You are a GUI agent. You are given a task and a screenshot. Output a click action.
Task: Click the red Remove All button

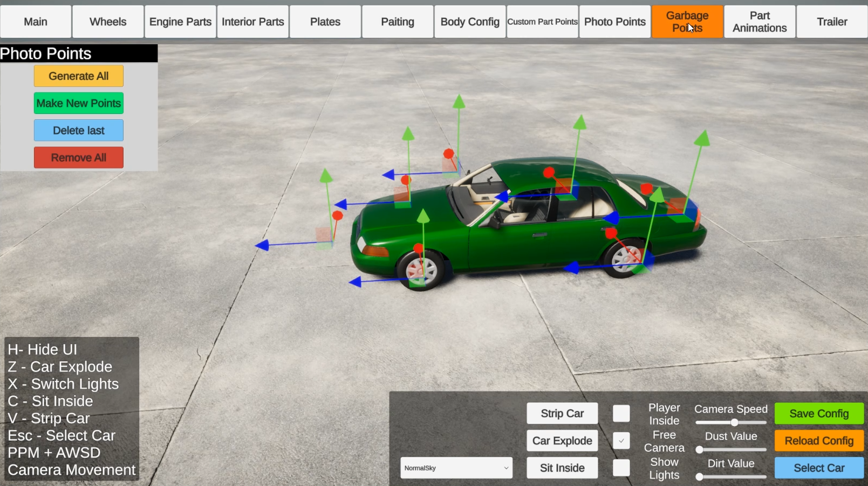[x=79, y=158]
